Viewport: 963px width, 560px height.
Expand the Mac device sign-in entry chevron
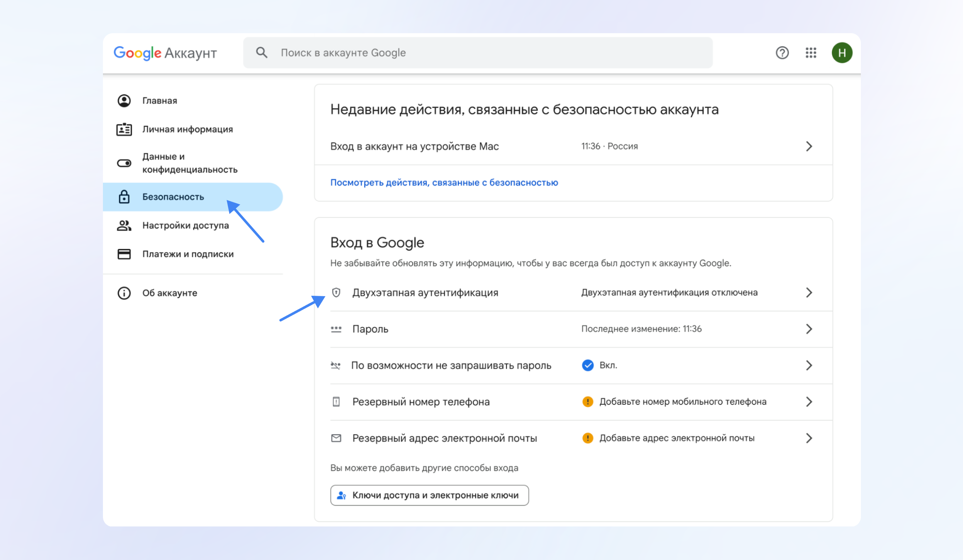tap(809, 146)
